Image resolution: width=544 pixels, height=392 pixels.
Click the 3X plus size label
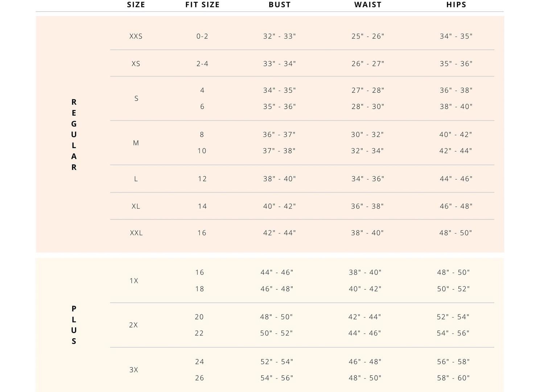tap(134, 370)
